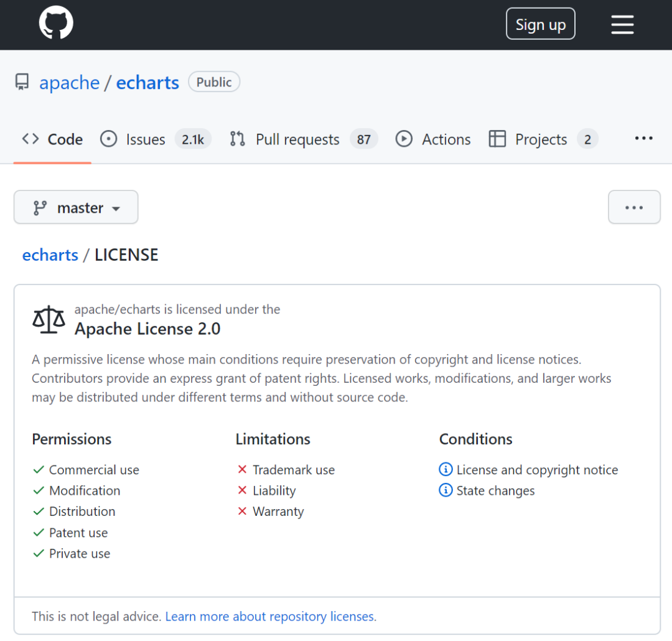672x641 pixels.
Task: Expand more repository tabs ellipsis
Action: tap(644, 139)
